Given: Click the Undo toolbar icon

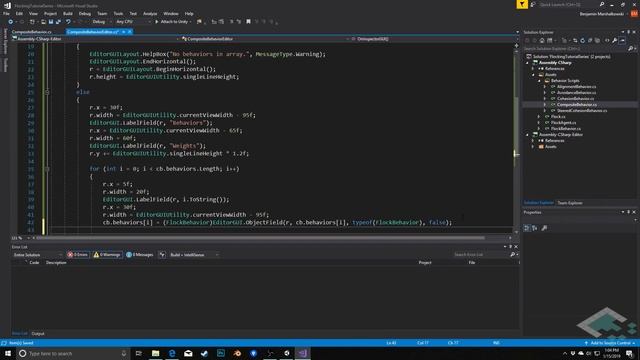Looking at the screenshot, I should (x=68, y=22).
